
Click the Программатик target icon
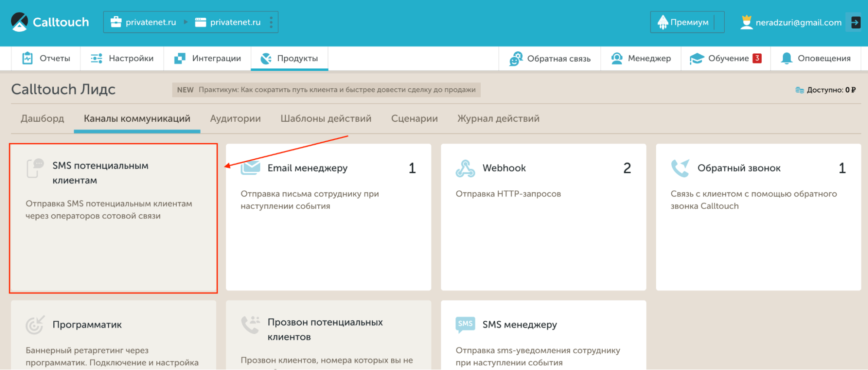point(35,325)
